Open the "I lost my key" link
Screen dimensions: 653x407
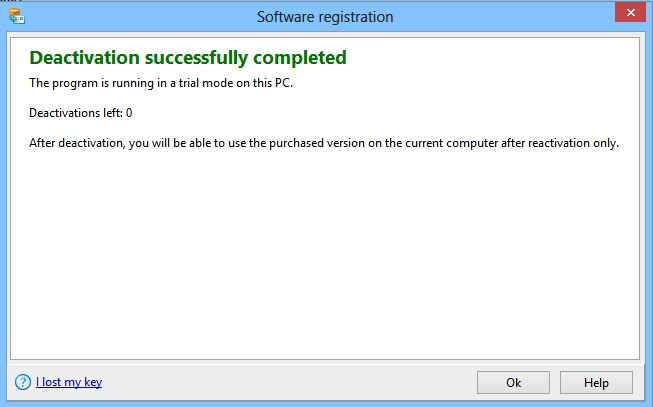[x=68, y=382]
